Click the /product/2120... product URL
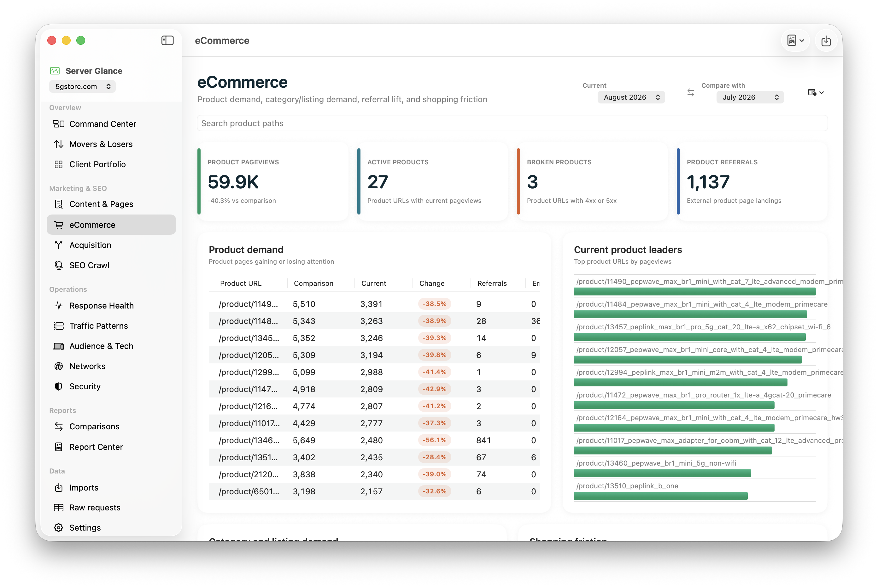878x588 pixels. click(249, 474)
